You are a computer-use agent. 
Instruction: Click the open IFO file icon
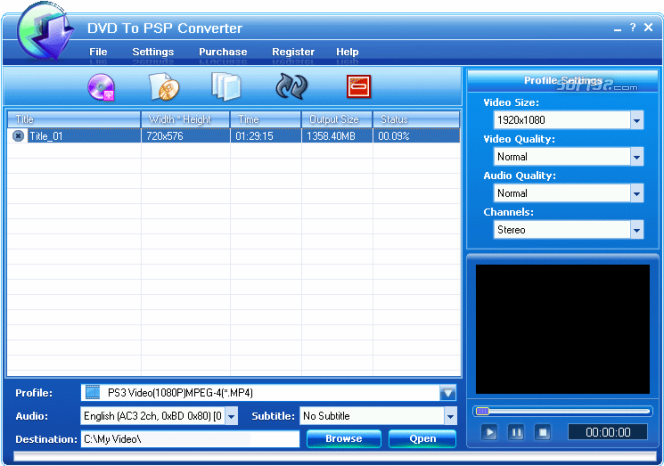tap(164, 87)
